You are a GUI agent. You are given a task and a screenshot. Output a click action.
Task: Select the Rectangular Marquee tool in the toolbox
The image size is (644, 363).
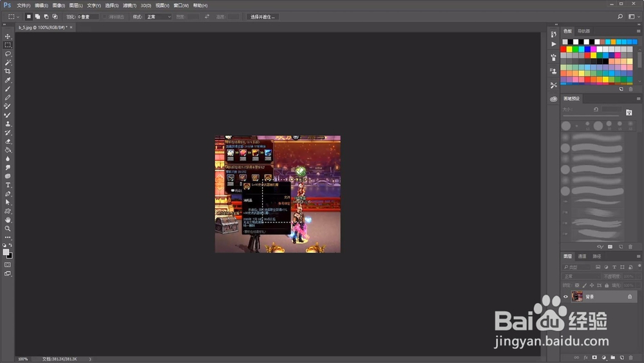pyautogui.click(x=7, y=44)
